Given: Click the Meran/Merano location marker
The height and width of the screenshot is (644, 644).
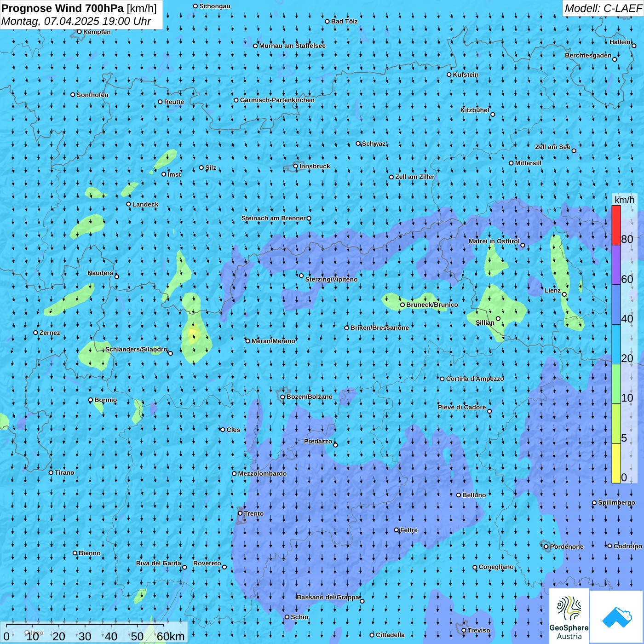Looking at the screenshot, I should [x=247, y=341].
